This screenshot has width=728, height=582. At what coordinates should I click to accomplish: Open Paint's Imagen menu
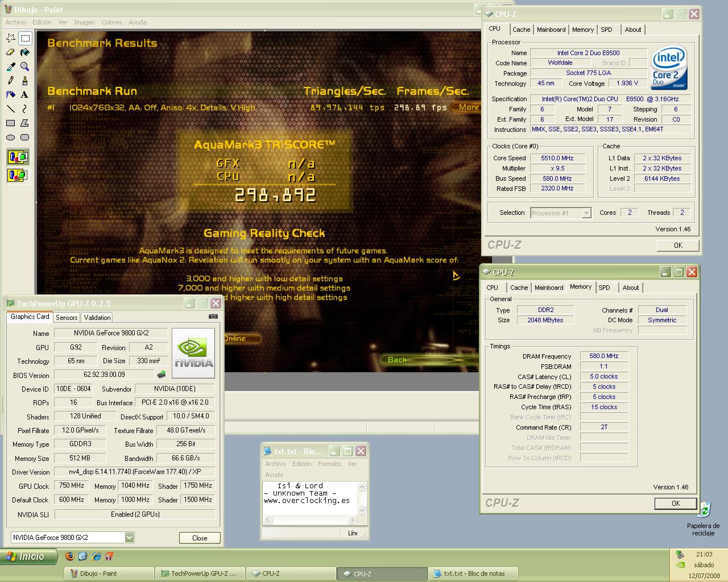84,22
